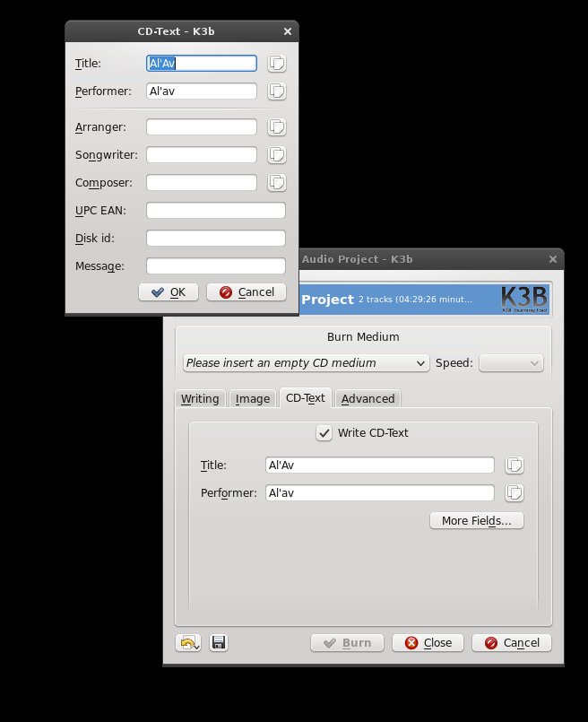Copy Arranger to all tracks icon

pos(276,127)
